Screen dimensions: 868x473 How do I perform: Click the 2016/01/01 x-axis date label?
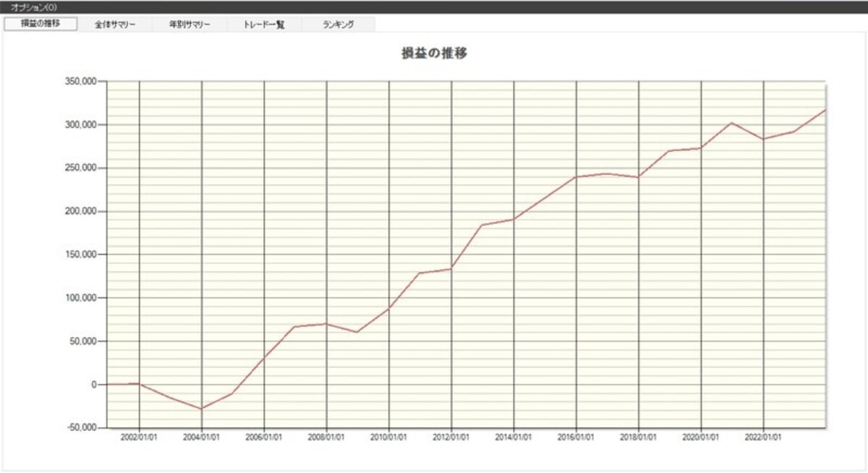click(576, 438)
